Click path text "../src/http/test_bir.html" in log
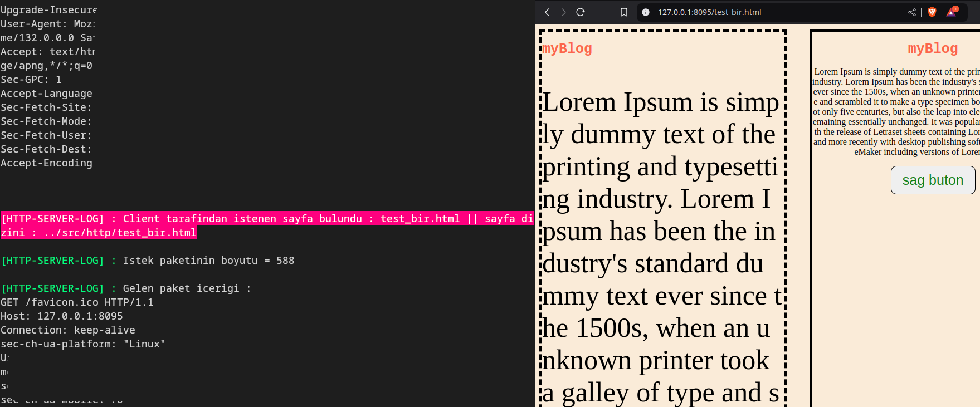980x407 pixels. coord(120,233)
